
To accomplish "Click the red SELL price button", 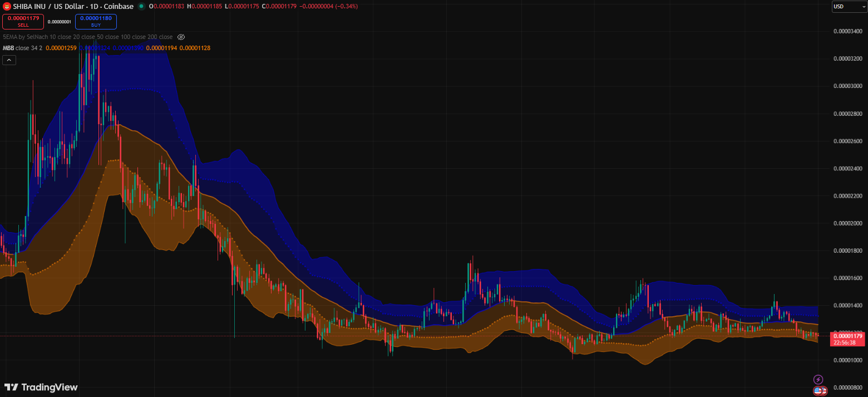I will point(23,21).
